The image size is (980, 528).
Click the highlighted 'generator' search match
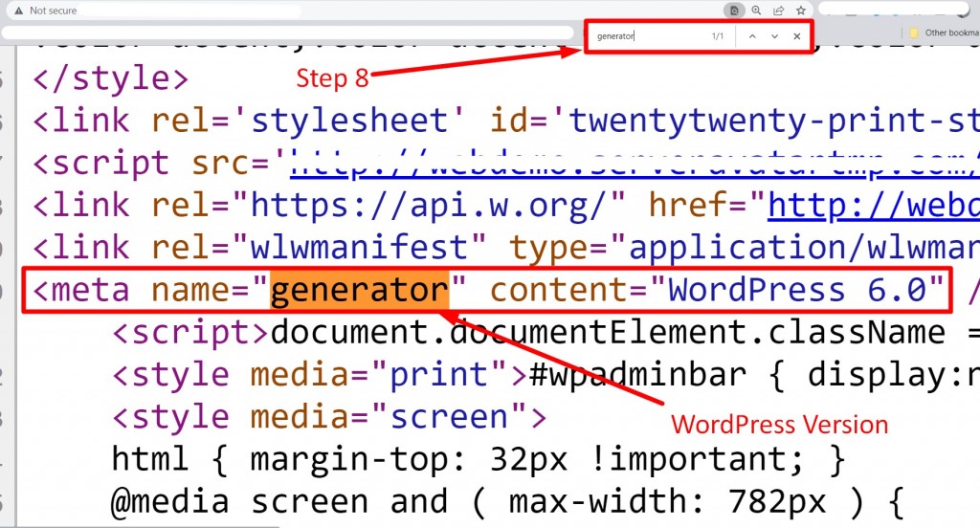click(360, 291)
